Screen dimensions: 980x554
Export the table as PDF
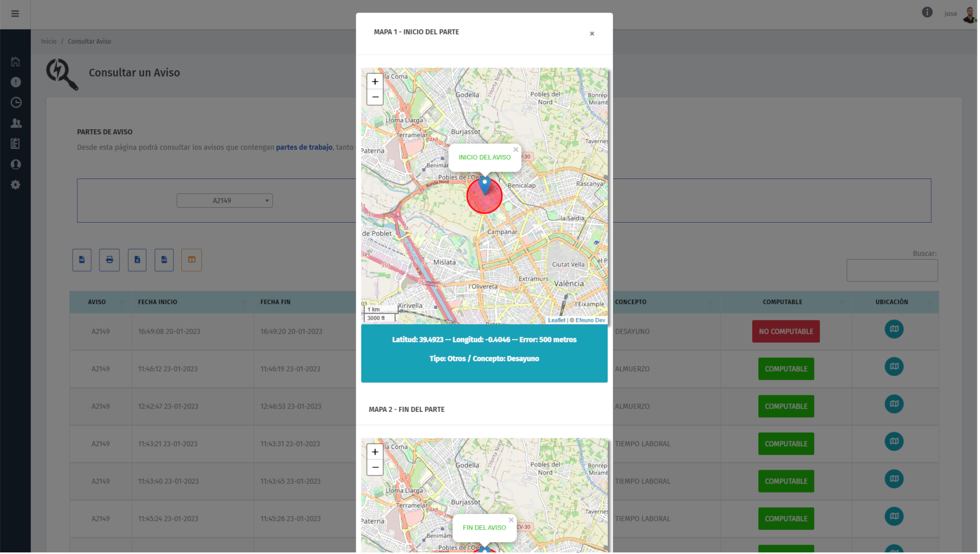pos(82,260)
